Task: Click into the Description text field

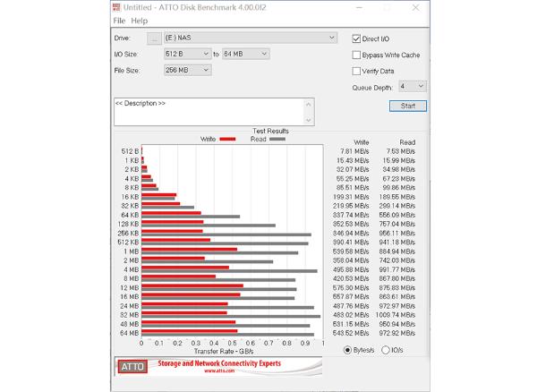Action: pyautogui.click(x=209, y=112)
